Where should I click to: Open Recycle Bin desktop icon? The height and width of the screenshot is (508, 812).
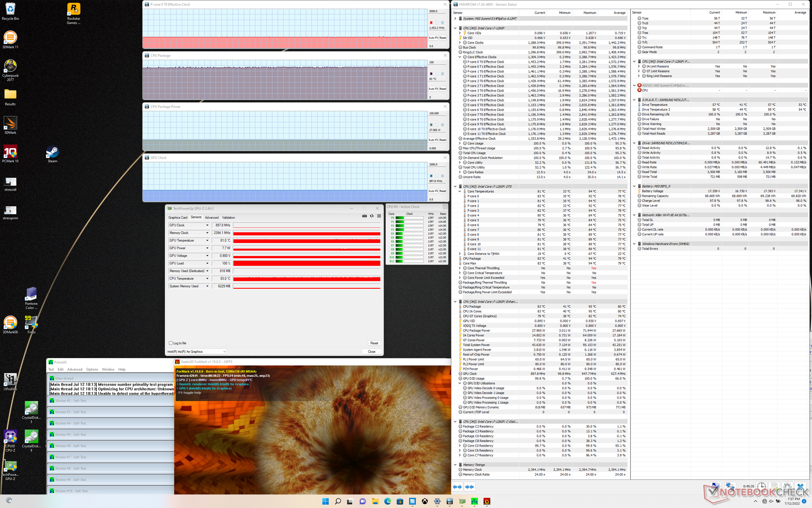10,11
